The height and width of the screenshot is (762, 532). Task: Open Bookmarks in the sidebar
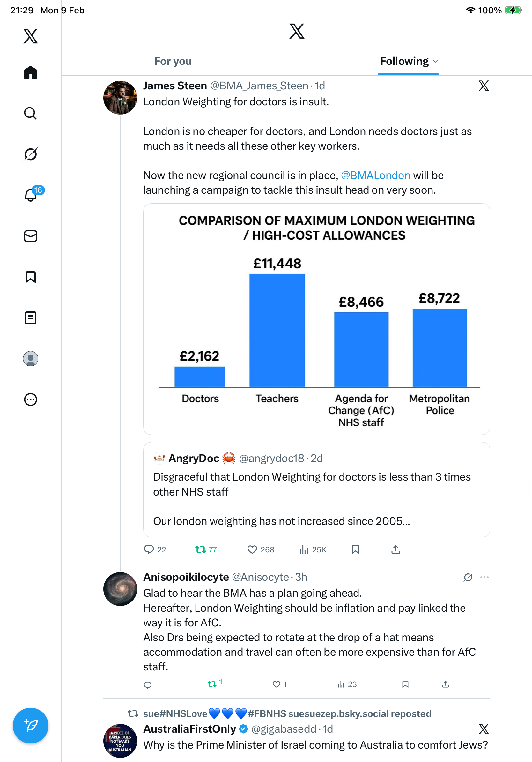coord(31,277)
